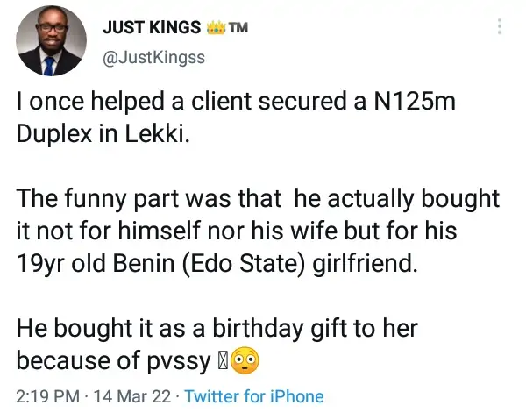
Task: Click the crown emoji beside the display name
Action: [216, 28]
